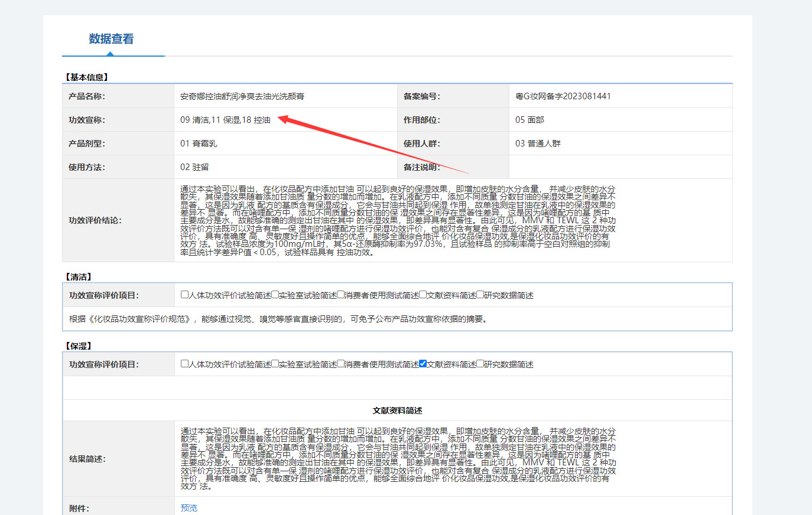This screenshot has width=812, height=515.
Task: Check 人体功效评价试验简述 under 保湿 section
Action: point(185,364)
